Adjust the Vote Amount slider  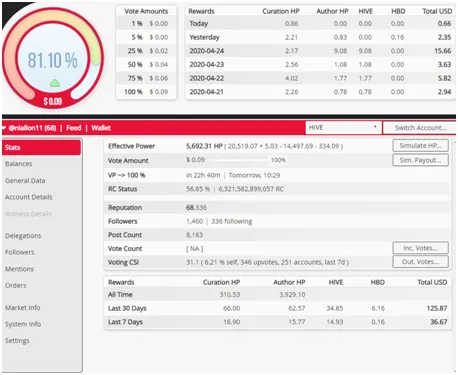[x=238, y=160]
